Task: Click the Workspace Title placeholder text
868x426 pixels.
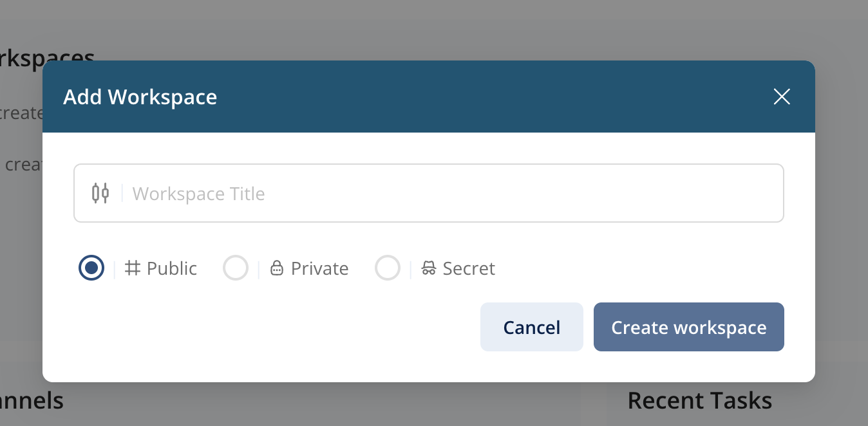Action: click(199, 194)
